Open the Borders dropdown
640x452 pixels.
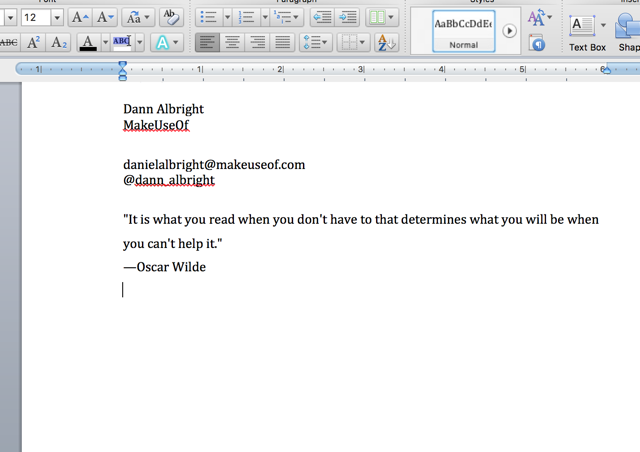353,42
